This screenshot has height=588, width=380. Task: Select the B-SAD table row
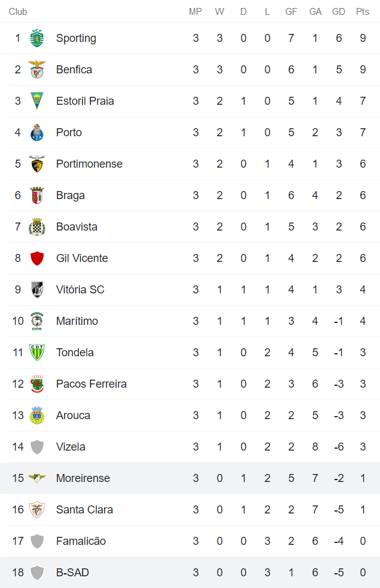(190, 573)
